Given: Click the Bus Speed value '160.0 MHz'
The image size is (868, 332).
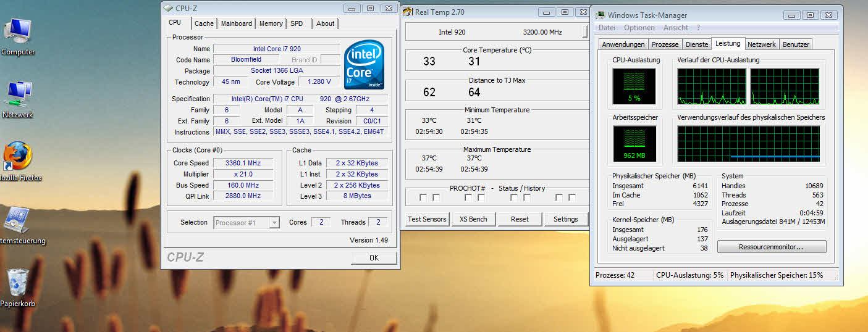Looking at the screenshot, I should point(243,185).
